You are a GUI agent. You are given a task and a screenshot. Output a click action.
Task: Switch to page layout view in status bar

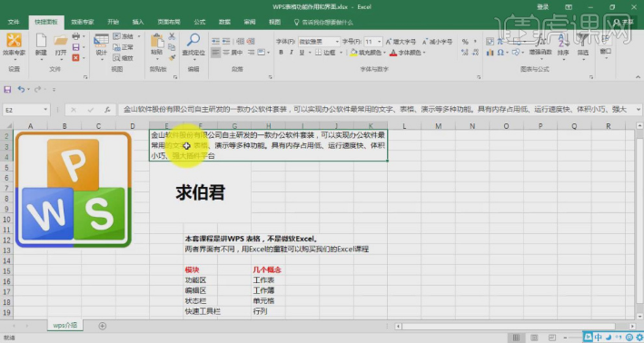(533, 338)
